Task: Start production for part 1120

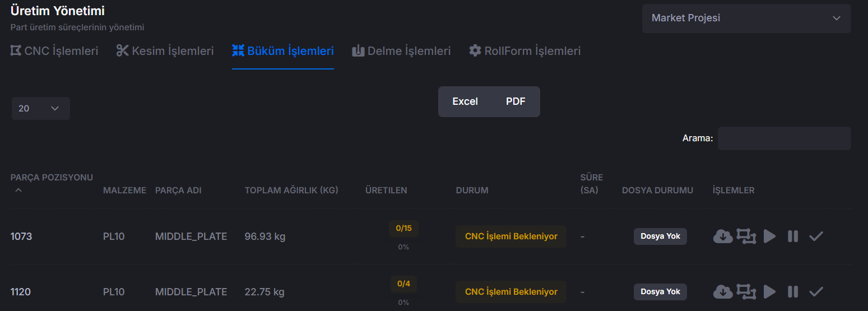Action: [769, 291]
